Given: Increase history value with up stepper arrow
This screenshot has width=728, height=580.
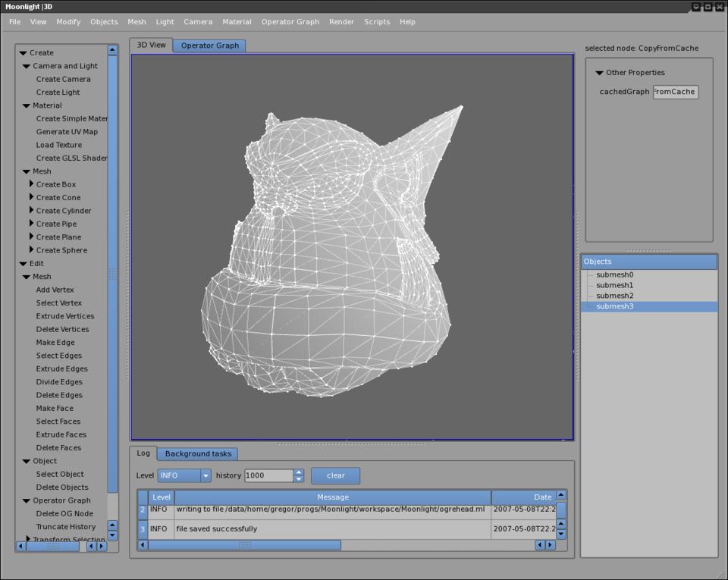Looking at the screenshot, I should tap(299, 472).
